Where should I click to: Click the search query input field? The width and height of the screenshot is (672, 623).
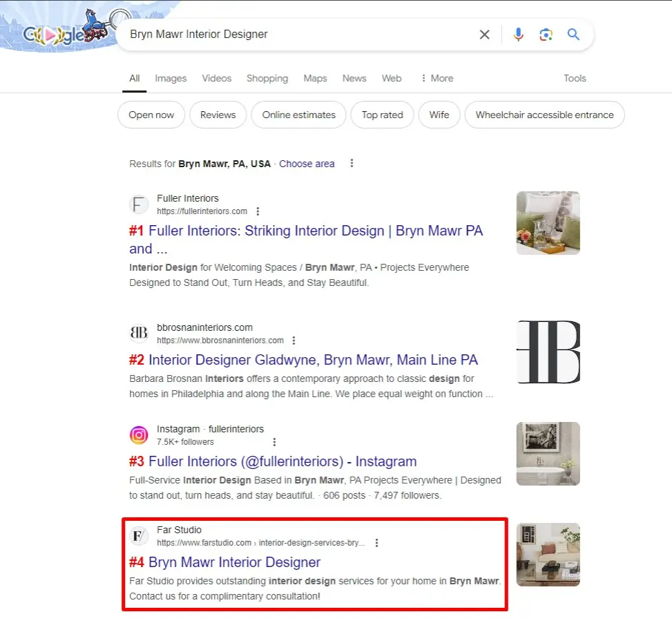(x=297, y=35)
